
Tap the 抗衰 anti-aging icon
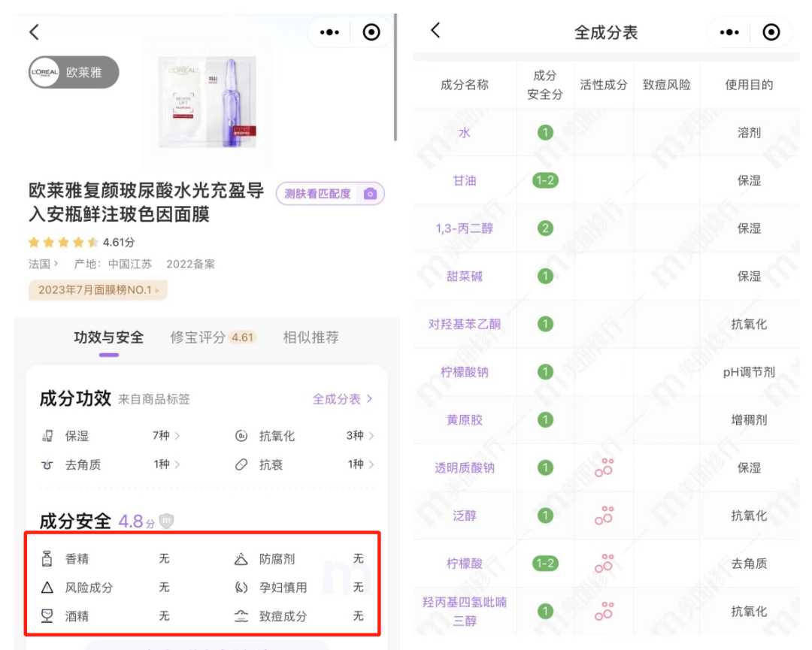point(241,464)
